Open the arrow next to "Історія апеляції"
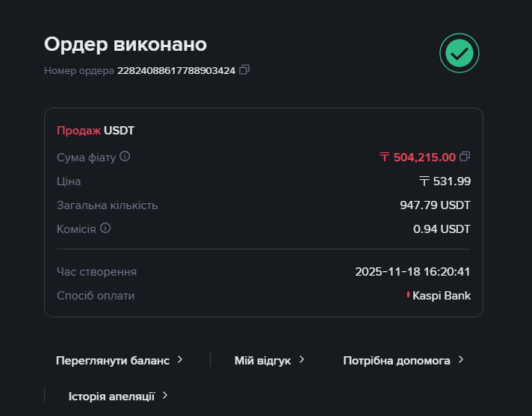Image resolution: width=532 pixels, height=416 pixels. click(165, 396)
